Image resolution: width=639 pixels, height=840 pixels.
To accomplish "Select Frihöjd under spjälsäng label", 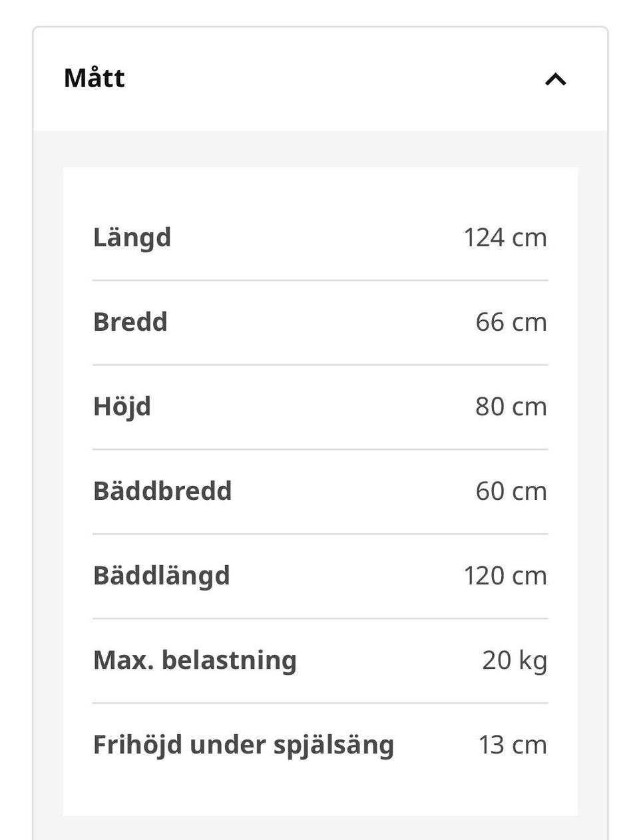I will pos(244,745).
